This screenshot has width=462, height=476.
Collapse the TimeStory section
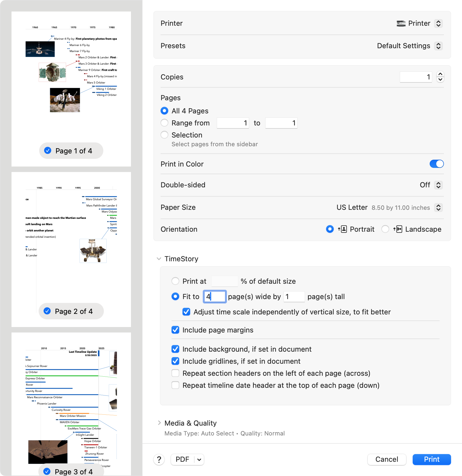coord(158,259)
